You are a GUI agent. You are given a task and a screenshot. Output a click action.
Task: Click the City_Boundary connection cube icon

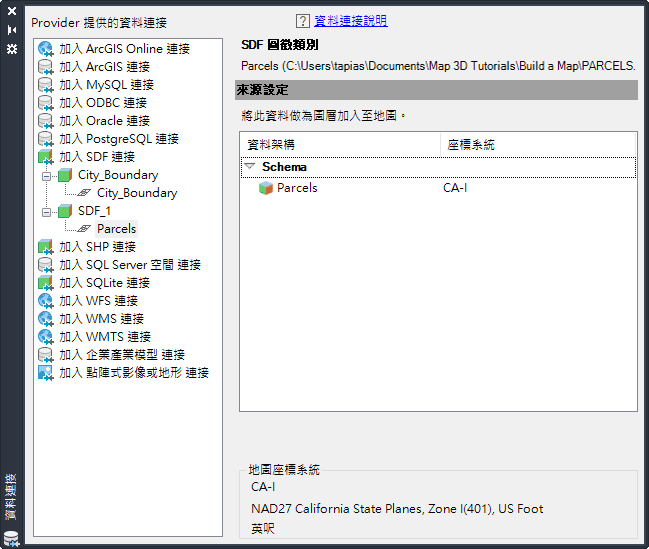(65, 175)
